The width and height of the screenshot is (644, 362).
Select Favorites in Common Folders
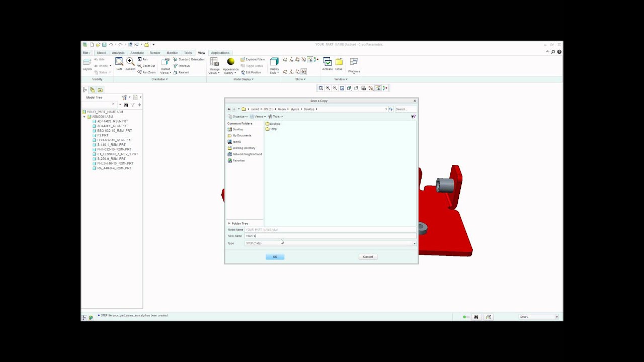pyautogui.click(x=236, y=160)
